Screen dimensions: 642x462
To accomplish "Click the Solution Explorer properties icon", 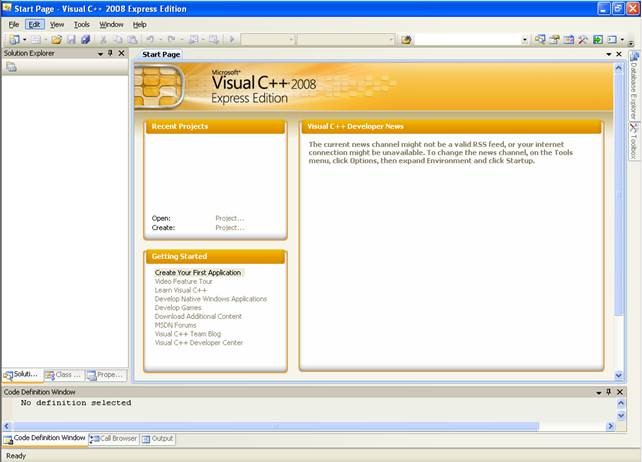I will pos(11,67).
